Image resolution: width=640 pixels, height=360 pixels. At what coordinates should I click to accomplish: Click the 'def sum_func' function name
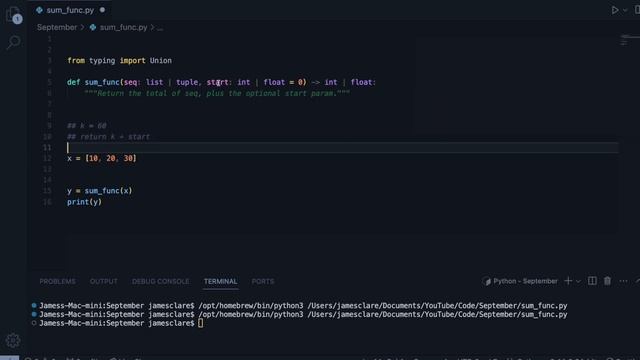[x=102, y=82]
